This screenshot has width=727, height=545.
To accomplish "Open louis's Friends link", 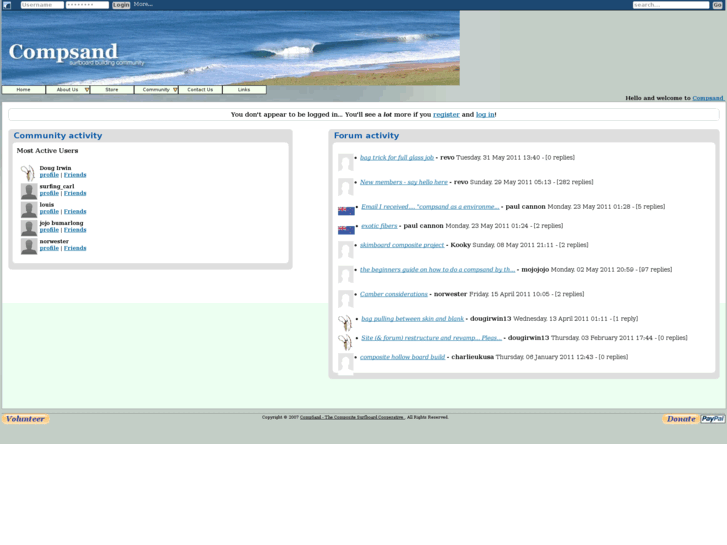I will click(75, 212).
